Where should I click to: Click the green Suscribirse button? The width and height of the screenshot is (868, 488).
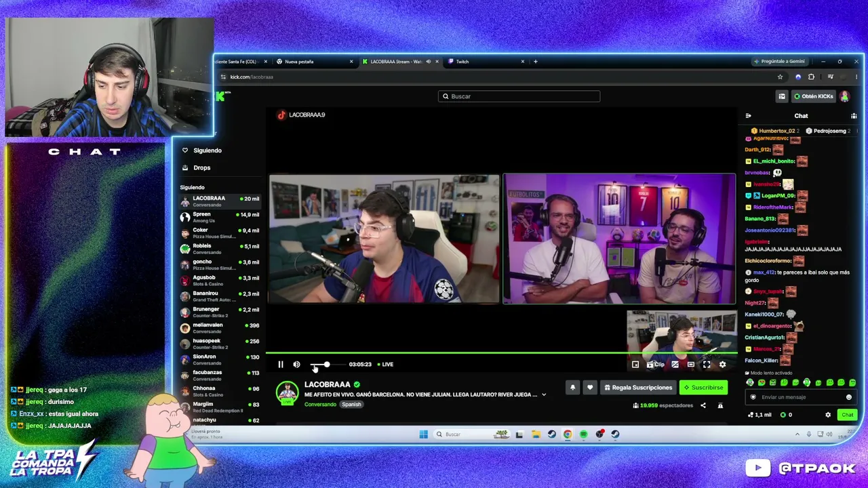703,388
